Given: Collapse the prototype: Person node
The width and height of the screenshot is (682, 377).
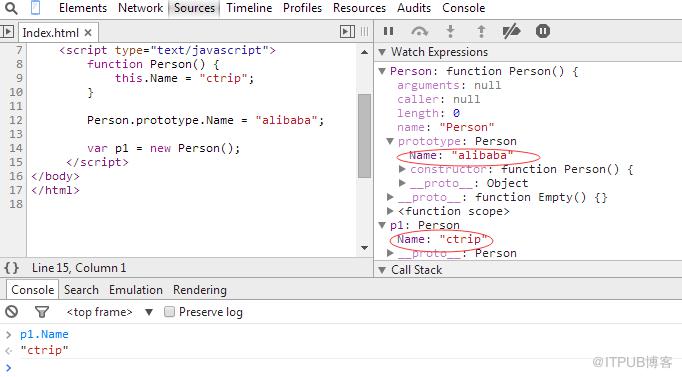Looking at the screenshot, I should tap(390, 141).
